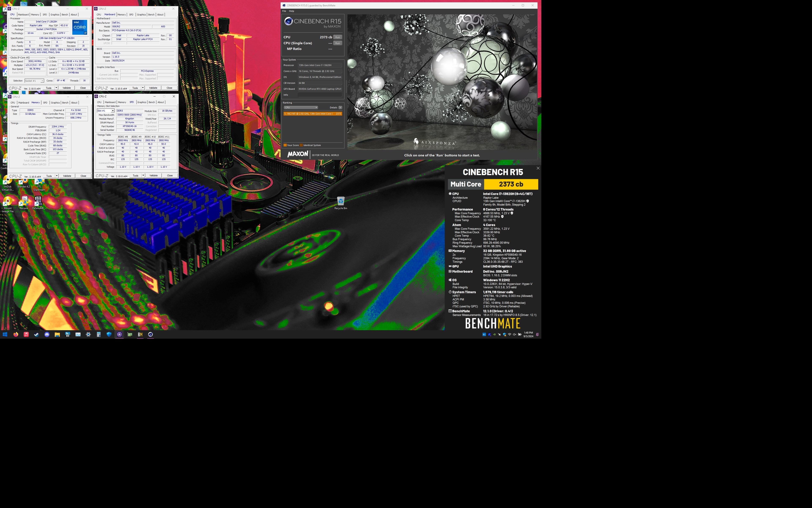Click the part number KF556S40-16 field
This screenshot has height=508, width=812.
(129, 126)
